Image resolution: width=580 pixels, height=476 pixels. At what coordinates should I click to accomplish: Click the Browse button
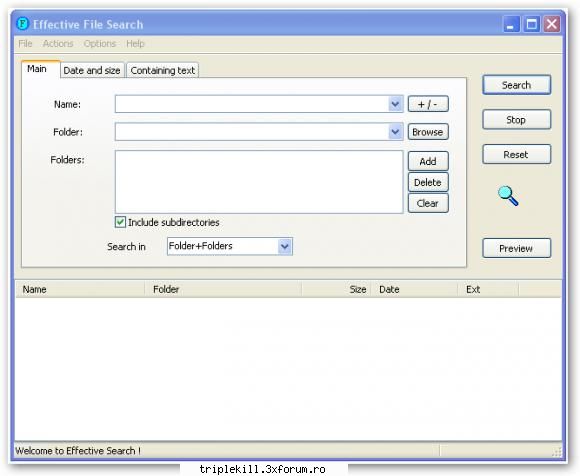[428, 132]
